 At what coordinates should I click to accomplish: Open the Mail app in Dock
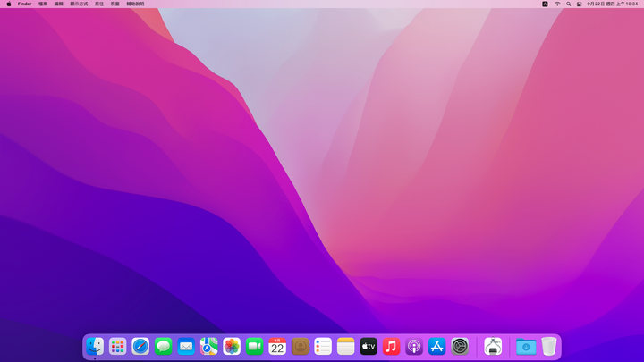[x=186, y=347]
